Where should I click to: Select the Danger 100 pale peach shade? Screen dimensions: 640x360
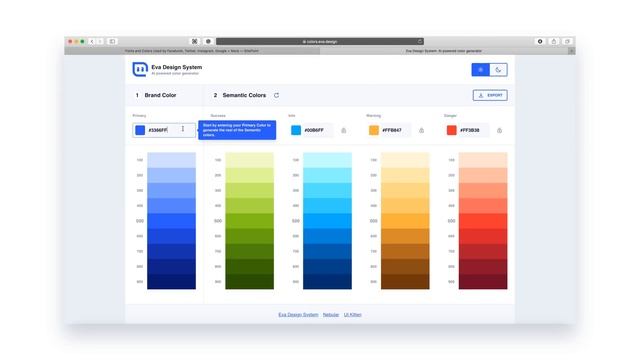pos(483,160)
